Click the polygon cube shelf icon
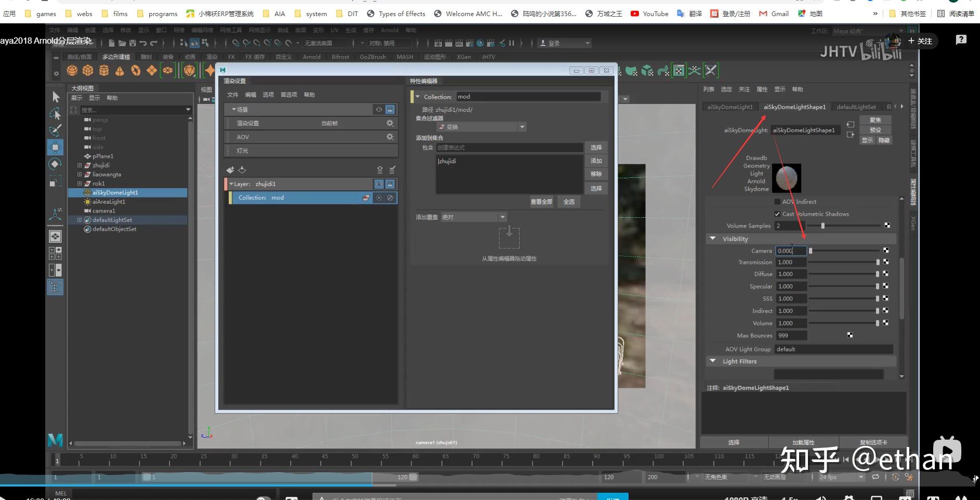The height and width of the screenshot is (500, 980). 88,70
